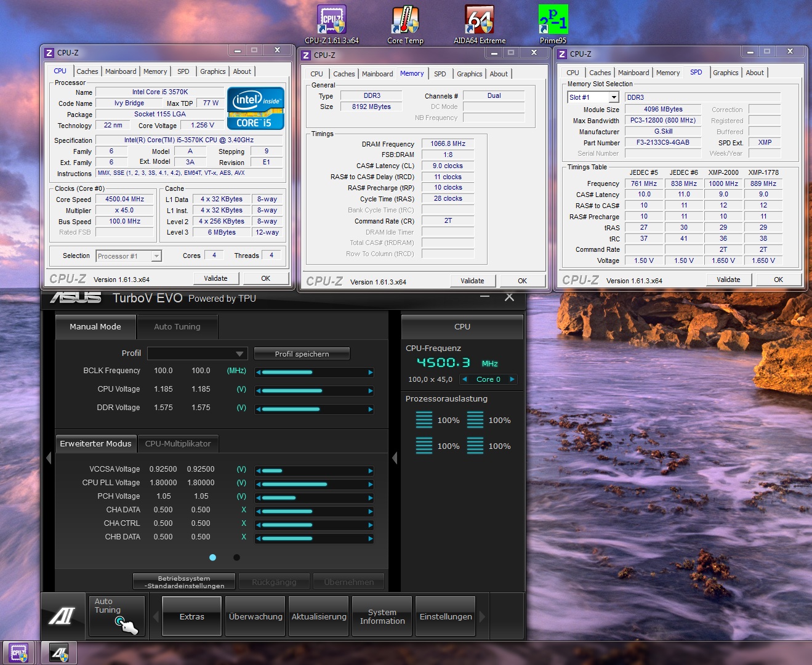Click the Core Speed 4500.04 MHz field

click(124, 199)
